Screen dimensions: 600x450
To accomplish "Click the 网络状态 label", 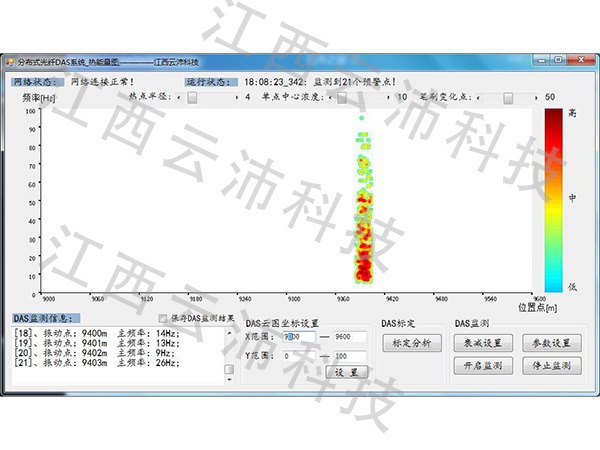I will [x=38, y=82].
